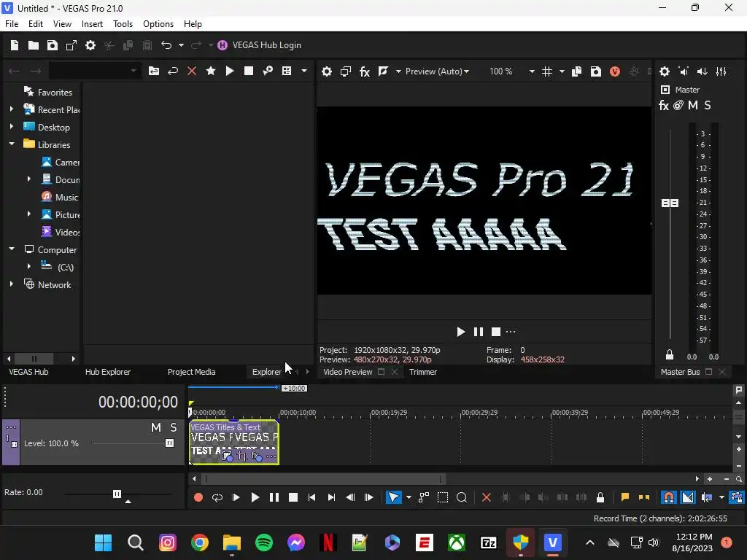Create a new project with New icon
The width and height of the screenshot is (747, 560).
[x=15, y=45]
